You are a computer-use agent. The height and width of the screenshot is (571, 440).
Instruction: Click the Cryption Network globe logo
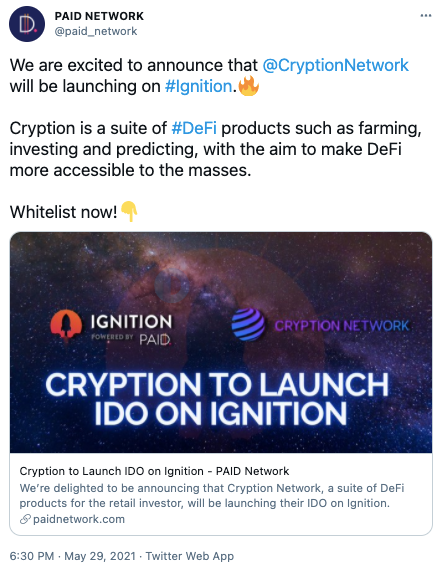248,324
